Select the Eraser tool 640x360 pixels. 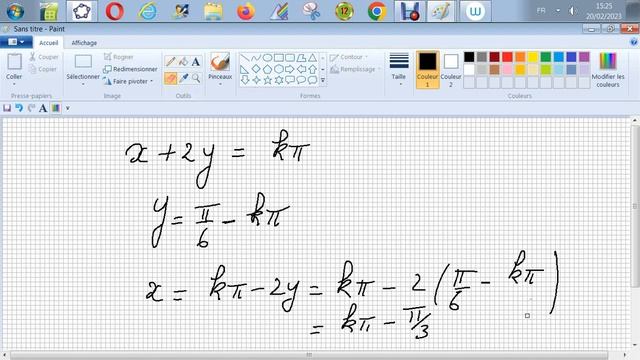click(171, 78)
